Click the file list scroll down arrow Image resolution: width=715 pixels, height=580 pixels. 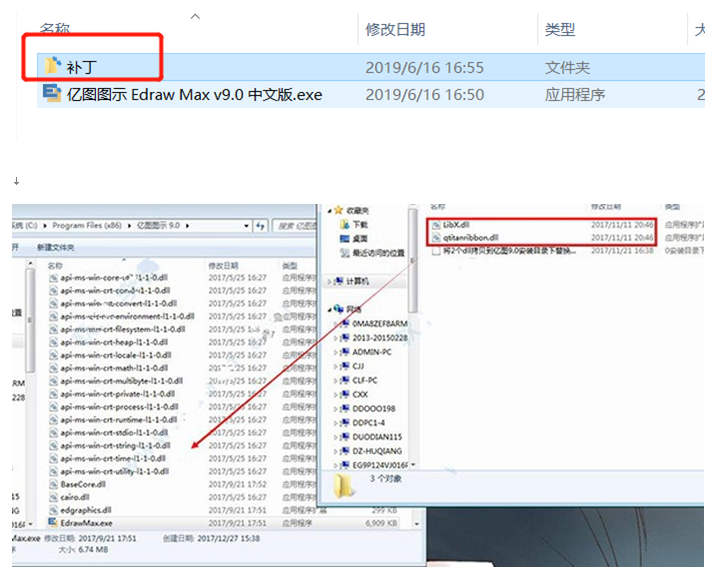[416, 524]
